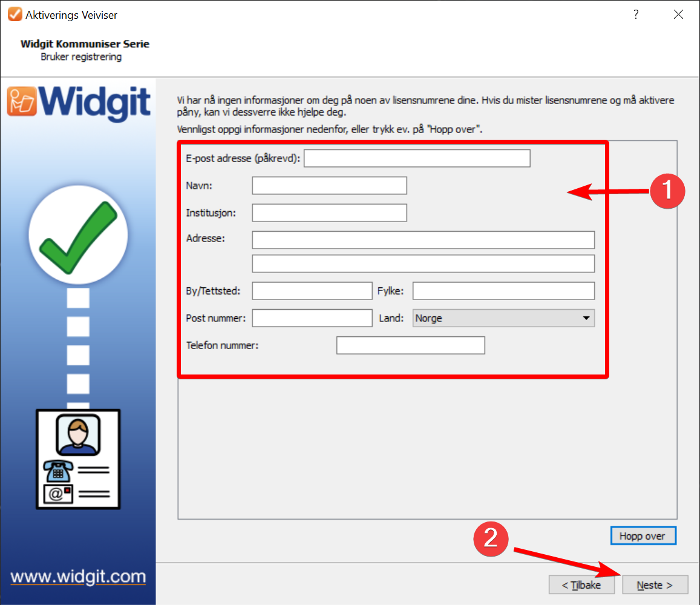The height and width of the screenshot is (605, 700).
Task: Go back with the Tilbake button
Action: click(x=581, y=585)
